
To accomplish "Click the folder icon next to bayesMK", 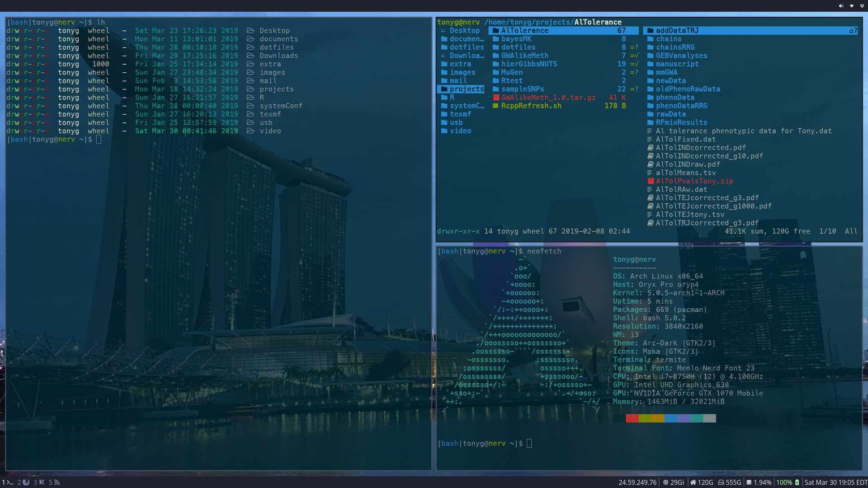I will (x=495, y=39).
